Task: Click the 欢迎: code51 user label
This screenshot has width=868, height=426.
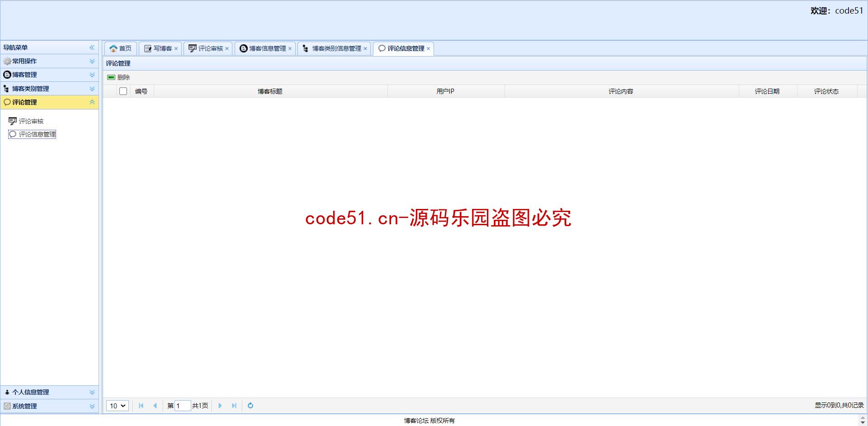Action: tap(837, 11)
